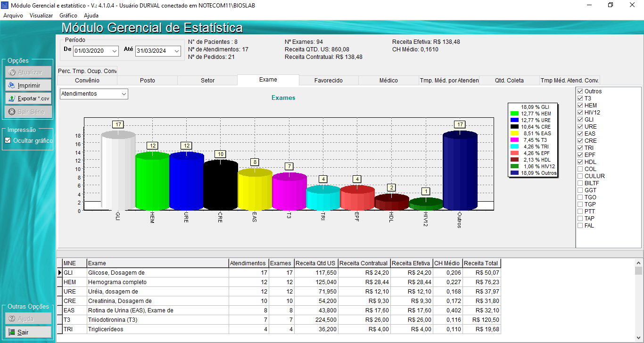This screenshot has height=343, width=644.
Task: Uncheck the HEM series checkbox
Action: click(580, 106)
